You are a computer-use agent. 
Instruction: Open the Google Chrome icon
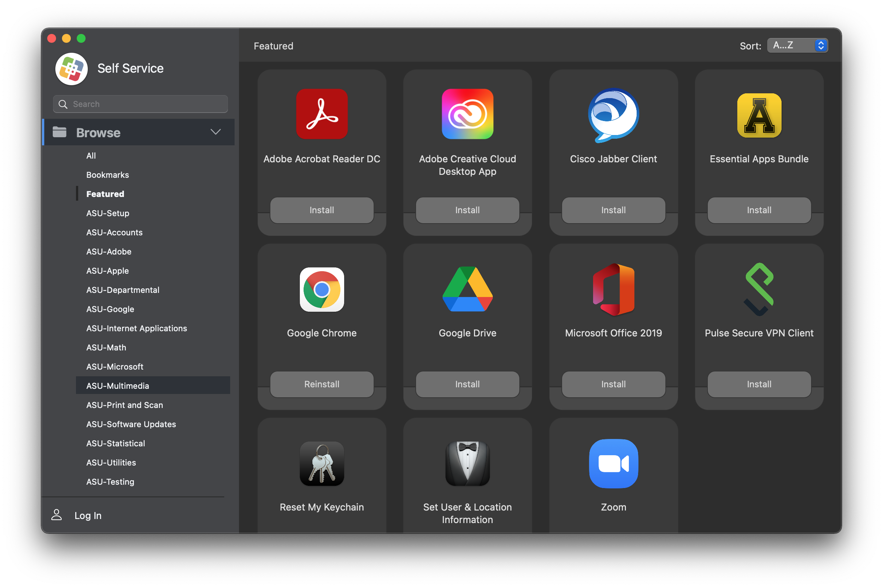click(322, 290)
